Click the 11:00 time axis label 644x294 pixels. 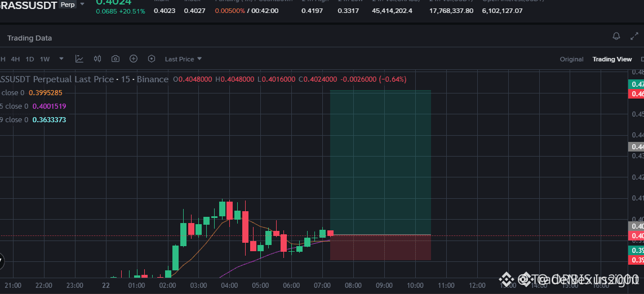pyautogui.click(x=446, y=286)
